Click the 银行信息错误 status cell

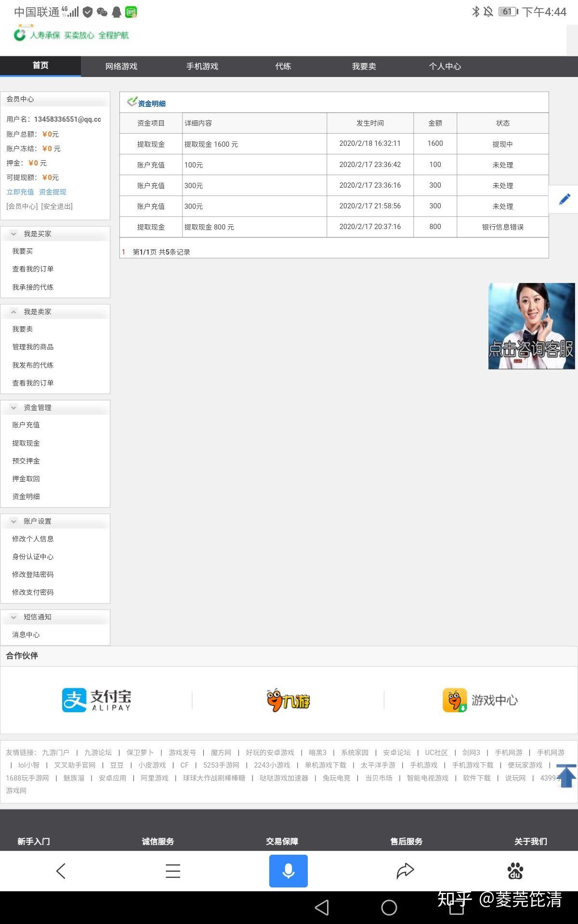click(x=503, y=227)
